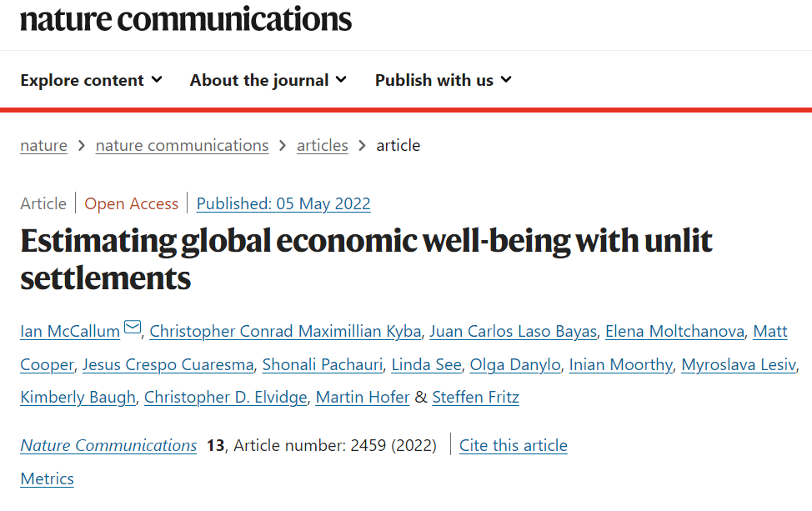
Task: Select author Linda See
Action: (426, 364)
